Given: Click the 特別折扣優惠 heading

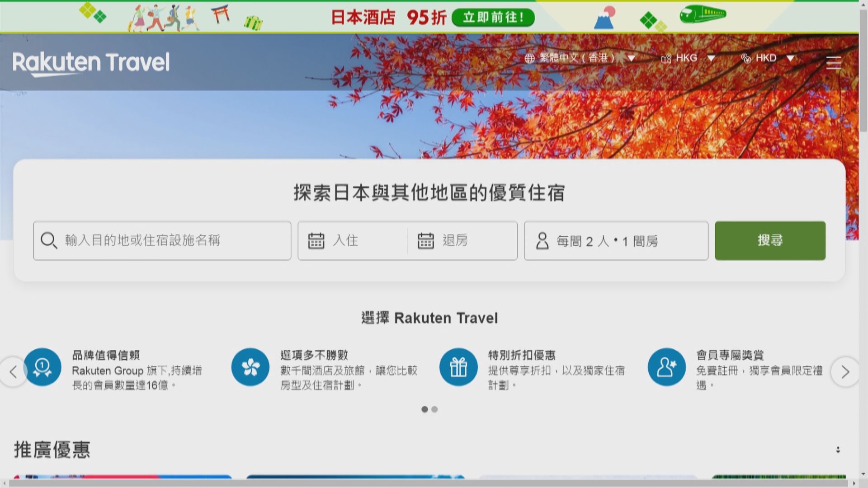Looking at the screenshot, I should 522,355.
